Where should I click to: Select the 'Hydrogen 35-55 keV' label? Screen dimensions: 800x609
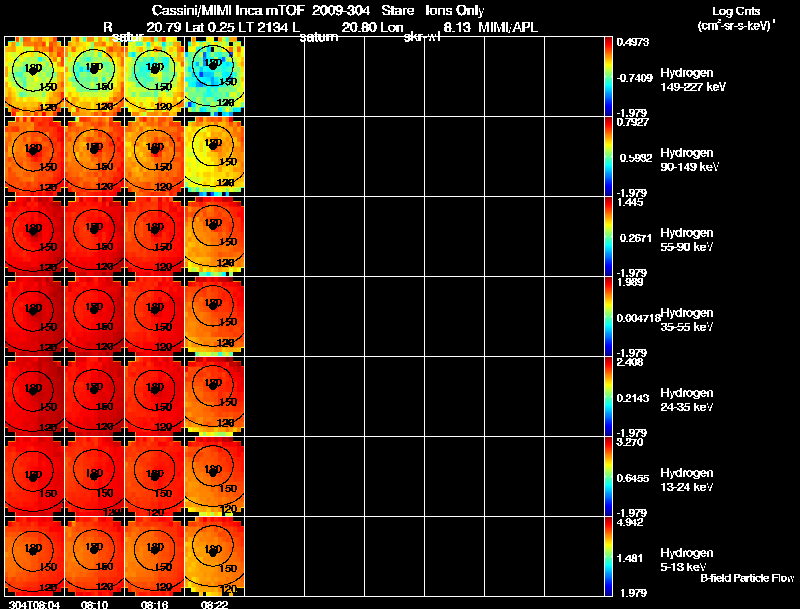[x=687, y=320]
